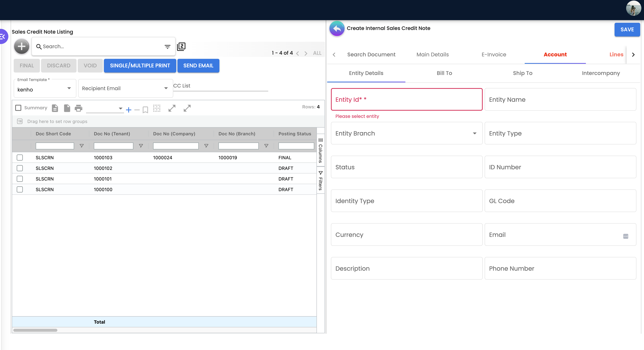Click the first document export icon
This screenshot has height=350, width=644.
click(55, 108)
